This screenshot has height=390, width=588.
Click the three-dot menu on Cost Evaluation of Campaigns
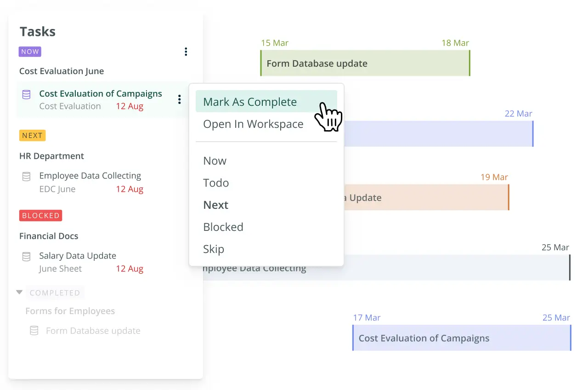click(x=179, y=99)
